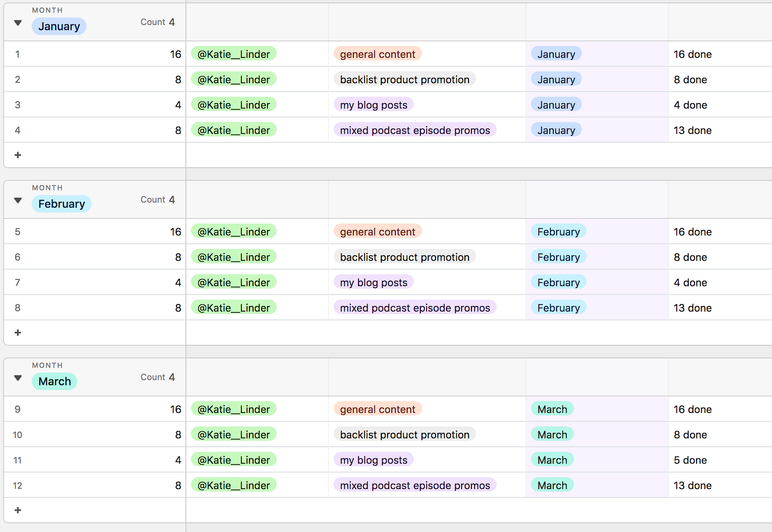This screenshot has width=772, height=532.
Task: Select the March month tag in row 12
Action: click(x=552, y=485)
